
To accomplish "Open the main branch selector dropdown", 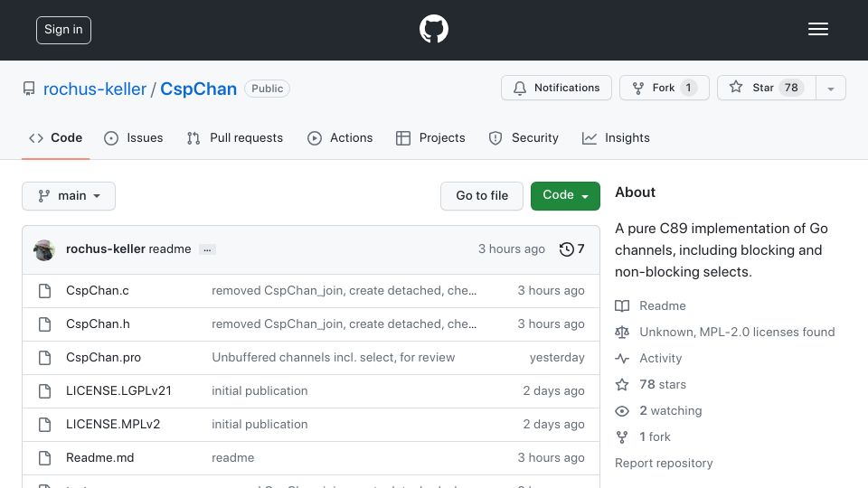I will (x=69, y=196).
